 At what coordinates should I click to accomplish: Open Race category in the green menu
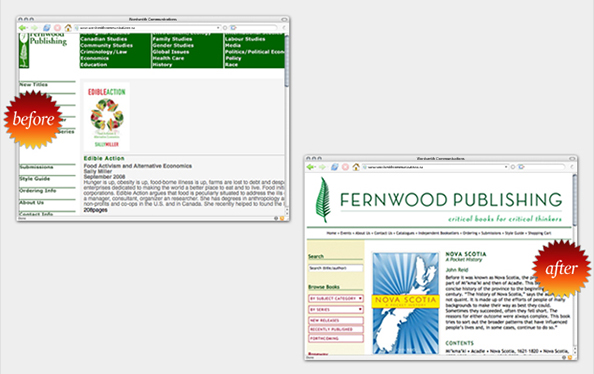tap(231, 65)
